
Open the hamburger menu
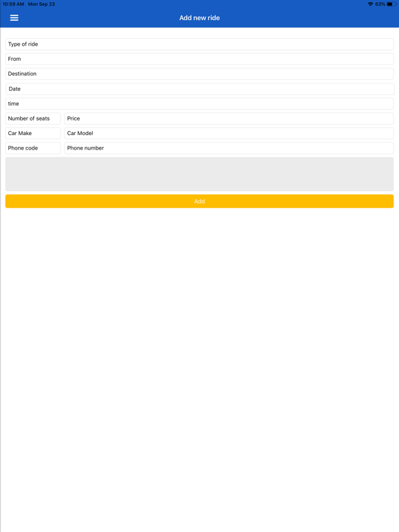click(x=15, y=17)
